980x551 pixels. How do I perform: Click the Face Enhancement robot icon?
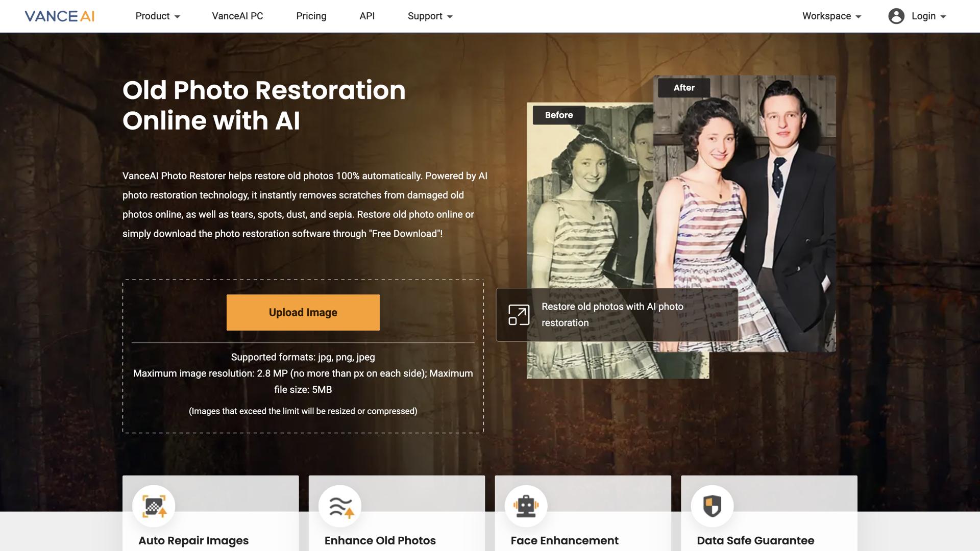point(526,506)
